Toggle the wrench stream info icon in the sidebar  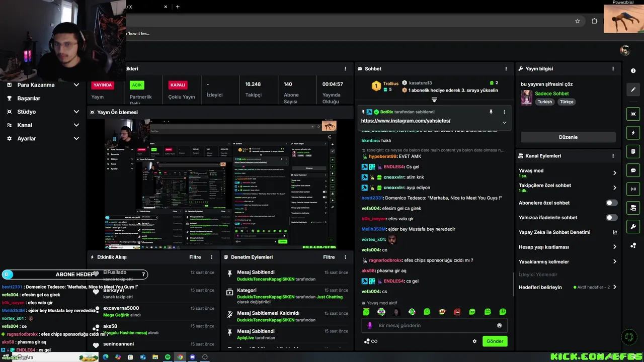coord(633,227)
